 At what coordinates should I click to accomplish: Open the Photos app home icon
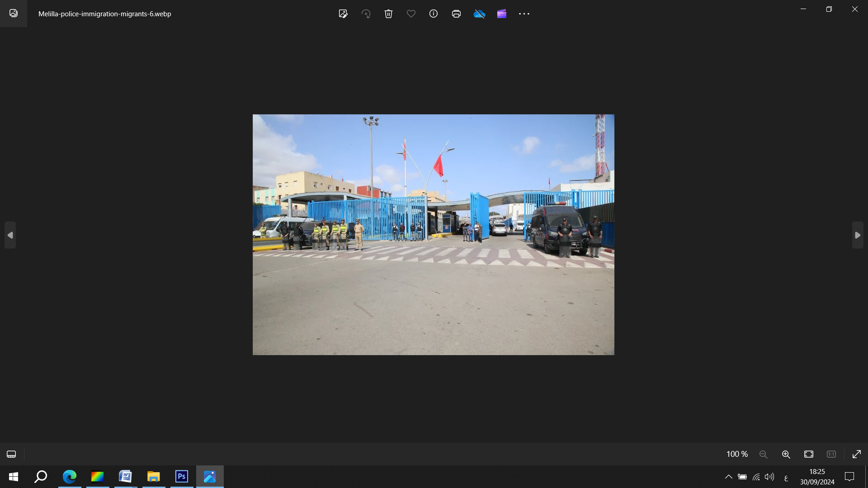[x=14, y=14]
